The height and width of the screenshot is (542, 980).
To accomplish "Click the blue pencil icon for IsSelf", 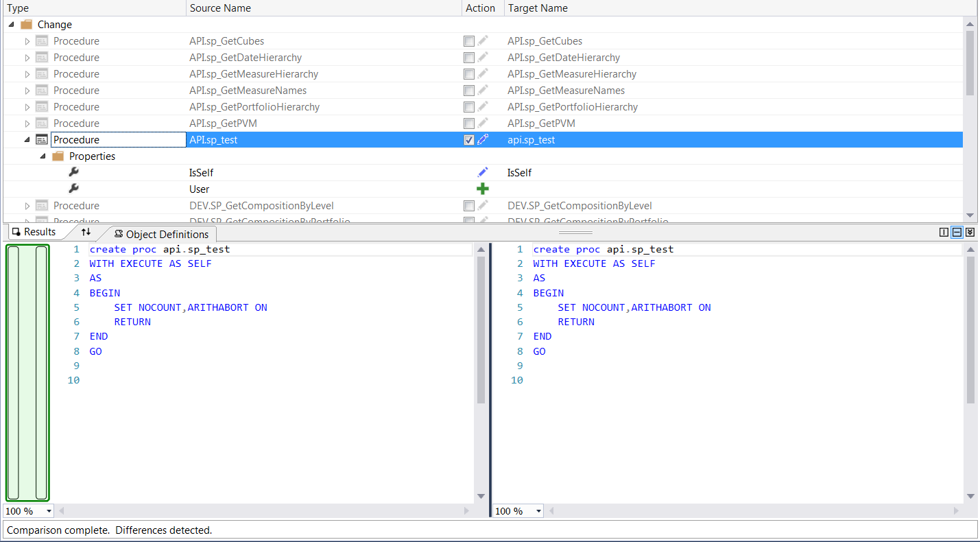I will click(483, 173).
